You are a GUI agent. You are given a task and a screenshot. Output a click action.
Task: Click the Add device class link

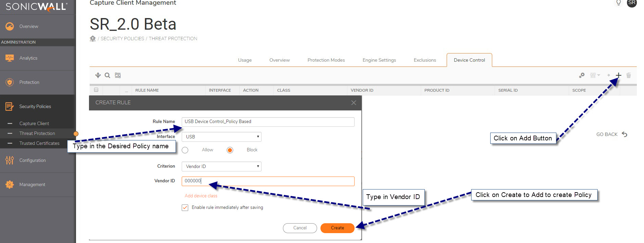point(201,196)
